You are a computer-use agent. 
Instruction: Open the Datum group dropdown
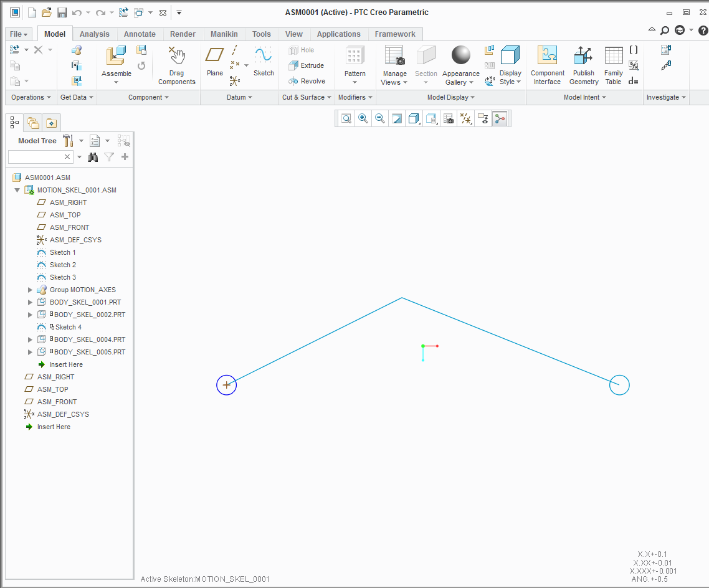click(x=240, y=97)
